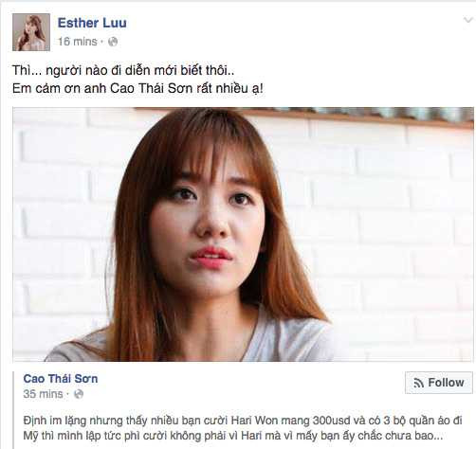Click the Esther Luu profile name
Image resolution: width=476 pixels, height=449 pixels.
click(x=92, y=23)
